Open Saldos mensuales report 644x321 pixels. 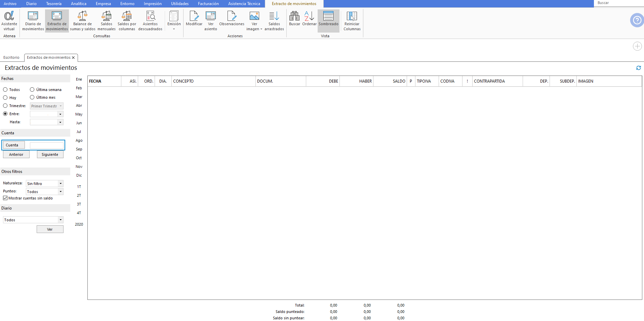point(107,21)
